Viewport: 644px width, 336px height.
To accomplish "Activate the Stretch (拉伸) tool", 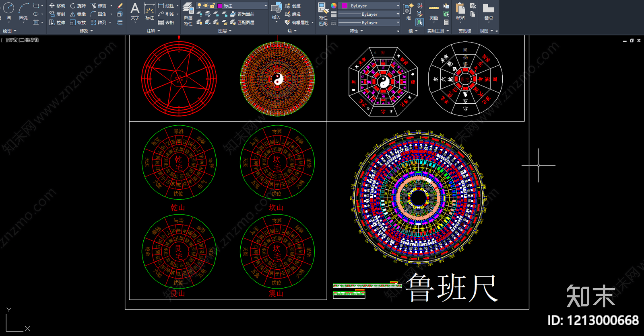I will click(x=57, y=23).
